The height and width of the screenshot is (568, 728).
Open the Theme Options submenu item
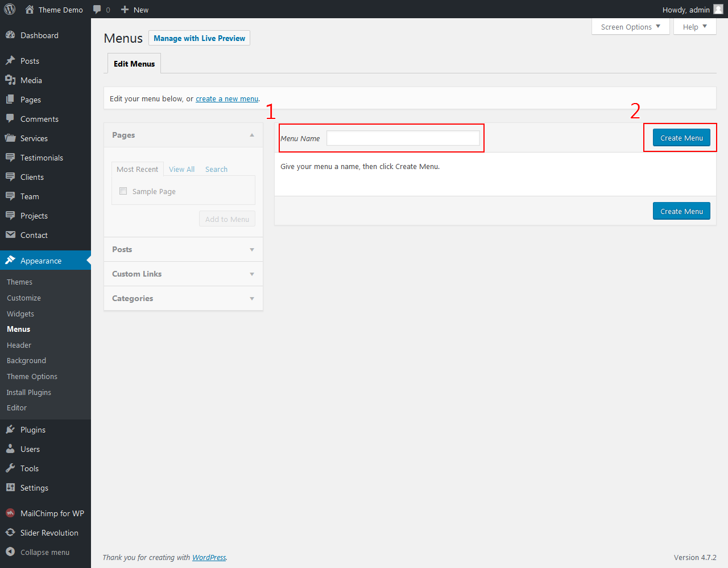pos(32,377)
